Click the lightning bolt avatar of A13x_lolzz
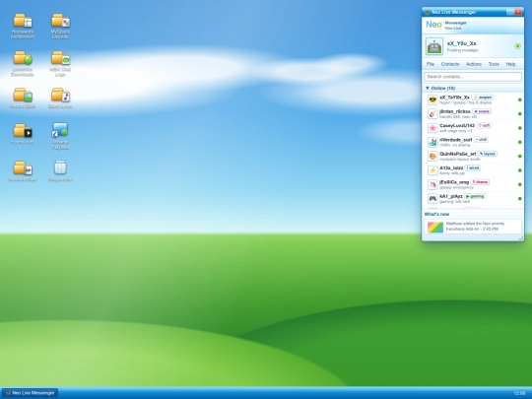 pos(432,170)
